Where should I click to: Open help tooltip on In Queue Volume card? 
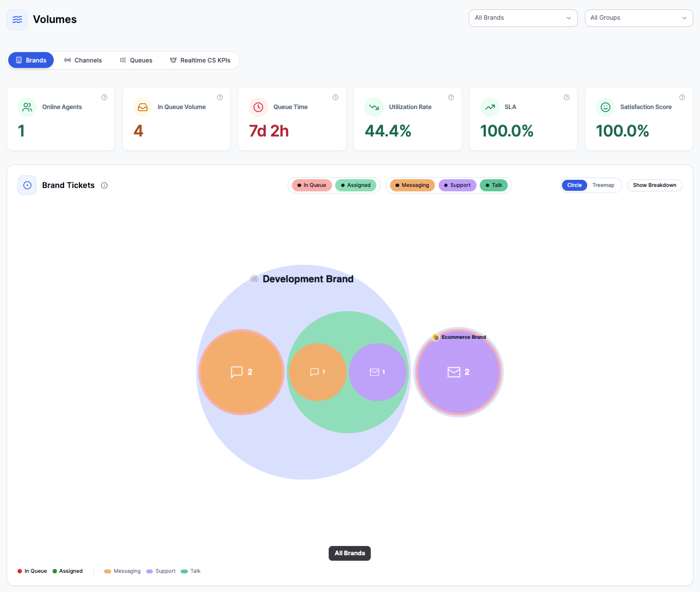[220, 98]
